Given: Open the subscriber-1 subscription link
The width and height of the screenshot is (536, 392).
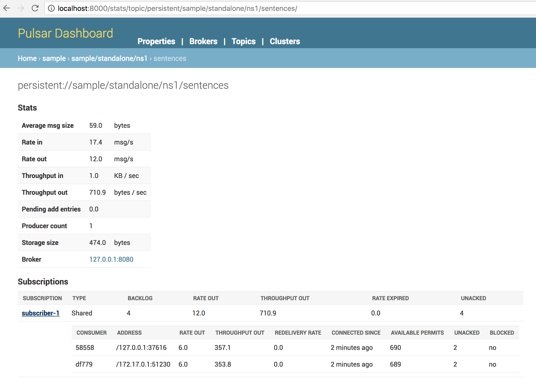Looking at the screenshot, I should coord(41,313).
